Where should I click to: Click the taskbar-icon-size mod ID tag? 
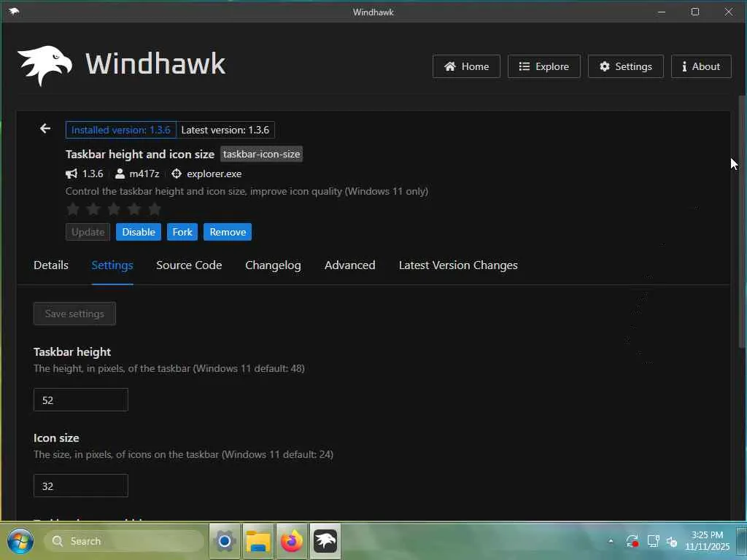pos(261,154)
